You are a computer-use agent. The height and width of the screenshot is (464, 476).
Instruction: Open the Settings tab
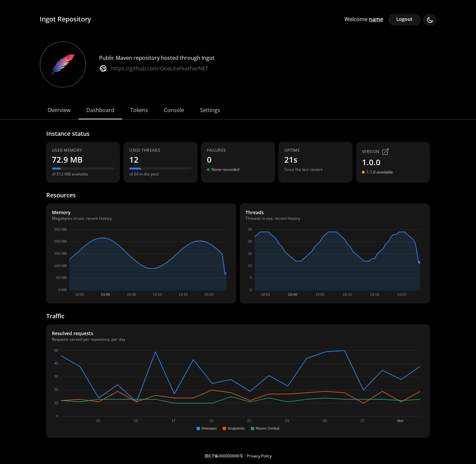(x=210, y=110)
